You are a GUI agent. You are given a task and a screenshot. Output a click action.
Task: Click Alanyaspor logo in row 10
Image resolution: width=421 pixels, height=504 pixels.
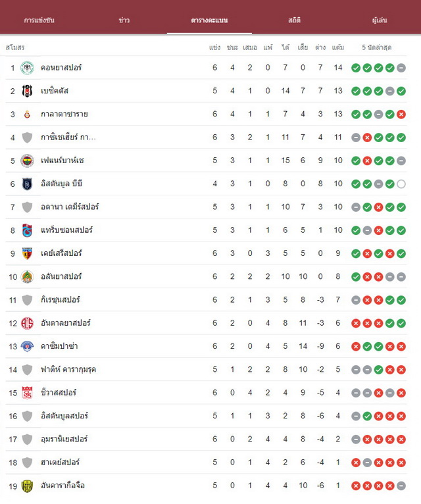pos(28,277)
